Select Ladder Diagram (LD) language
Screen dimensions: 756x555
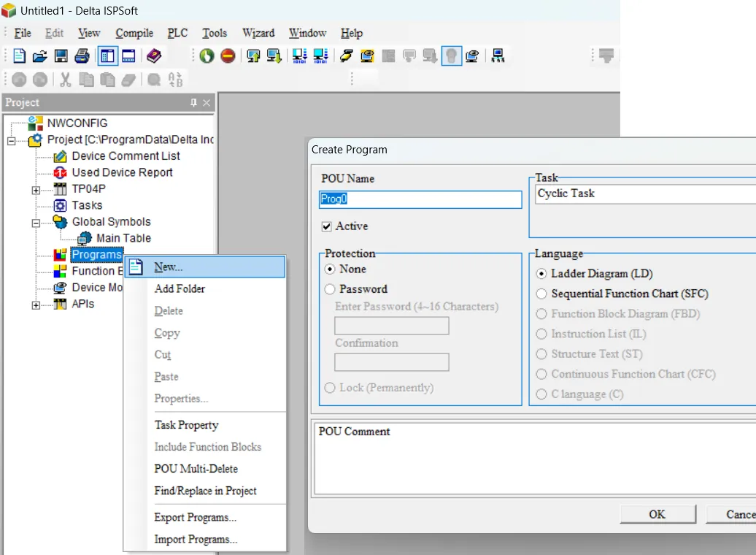click(x=541, y=274)
